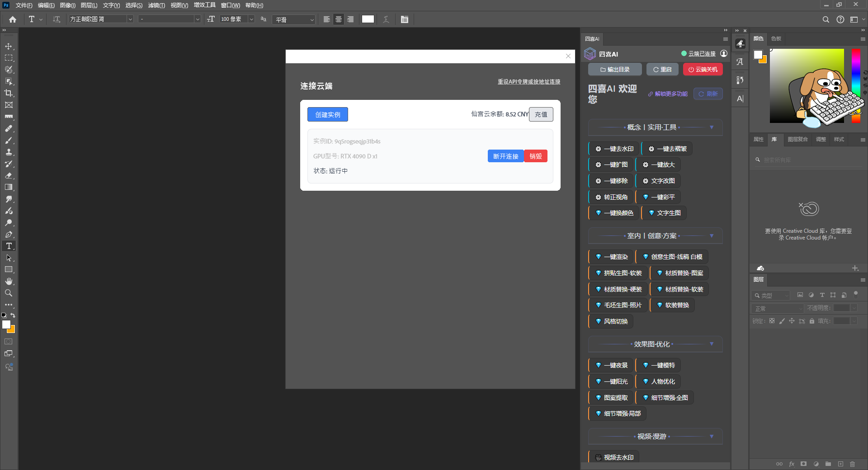Select the Rectangle shape tool
Viewport: 868px width, 470px height.
pyautogui.click(x=9, y=269)
